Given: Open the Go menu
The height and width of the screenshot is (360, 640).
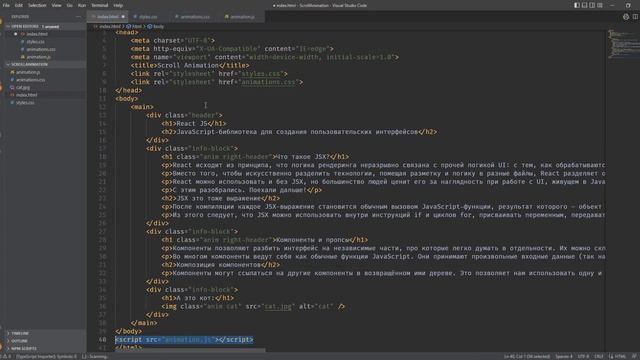Looking at the screenshot, I should (69, 5).
